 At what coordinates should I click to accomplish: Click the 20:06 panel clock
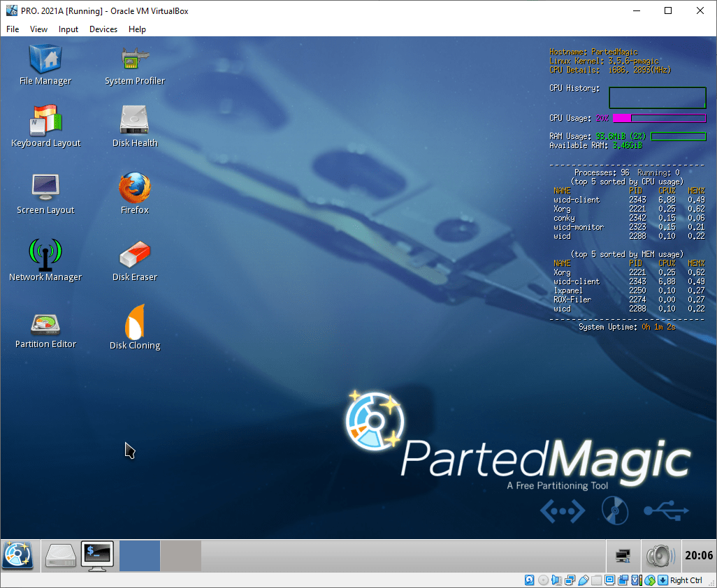click(698, 556)
